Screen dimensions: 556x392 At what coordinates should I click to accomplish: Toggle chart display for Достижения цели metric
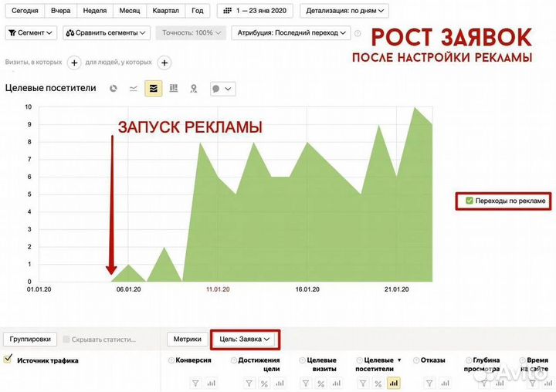[x=280, y=384]
